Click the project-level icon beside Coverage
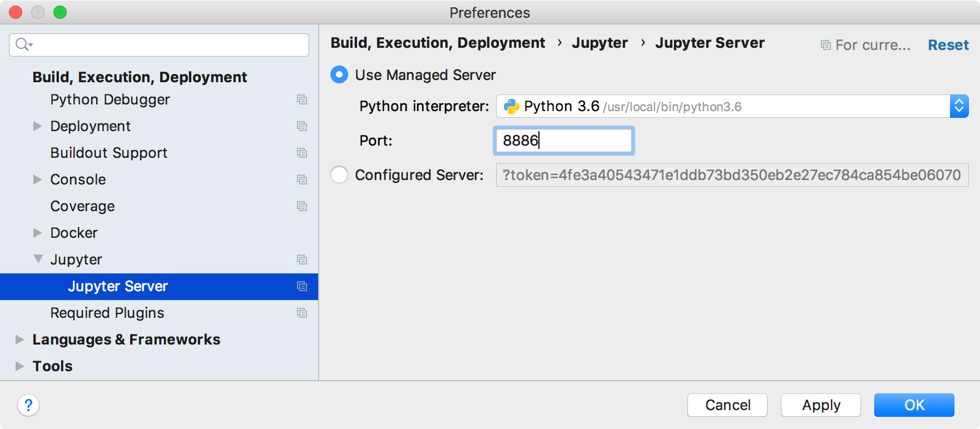 [x=302, y=206]
